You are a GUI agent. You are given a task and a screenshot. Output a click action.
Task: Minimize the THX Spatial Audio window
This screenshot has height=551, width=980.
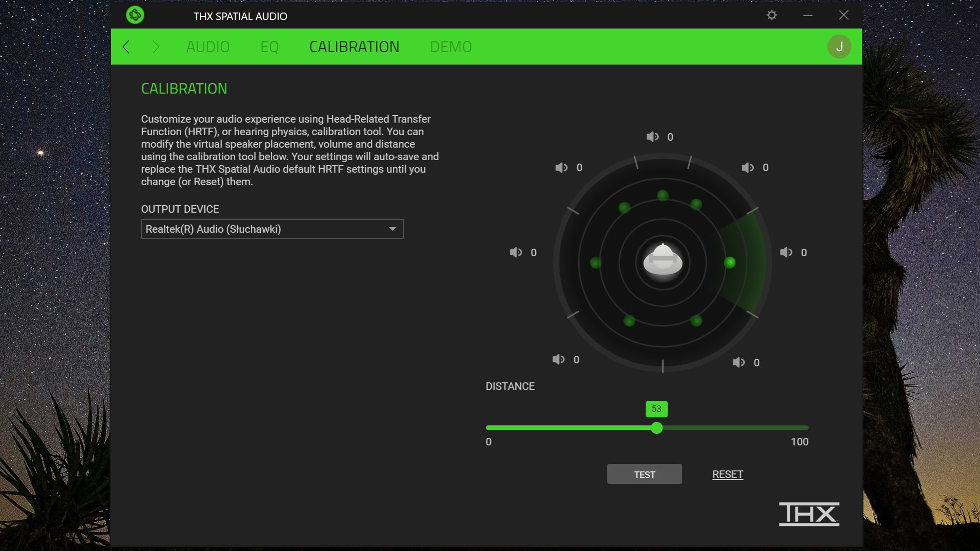[808, 16]
